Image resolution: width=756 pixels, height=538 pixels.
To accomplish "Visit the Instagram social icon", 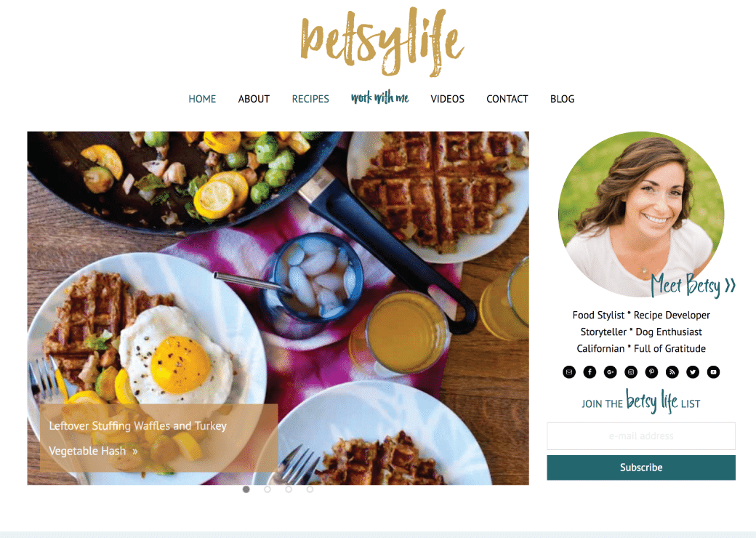I will tap(631, 372).
